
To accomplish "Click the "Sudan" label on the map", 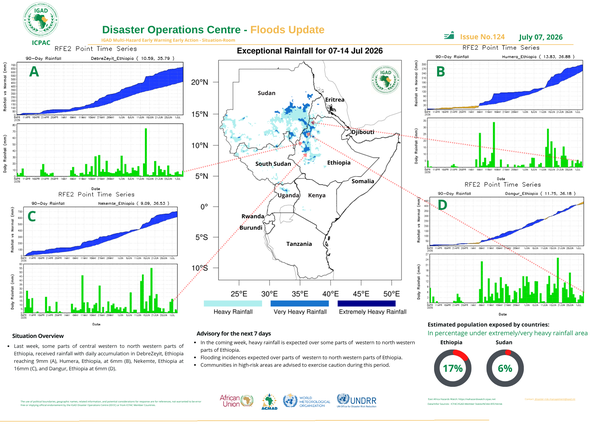I will pos(266,93).
